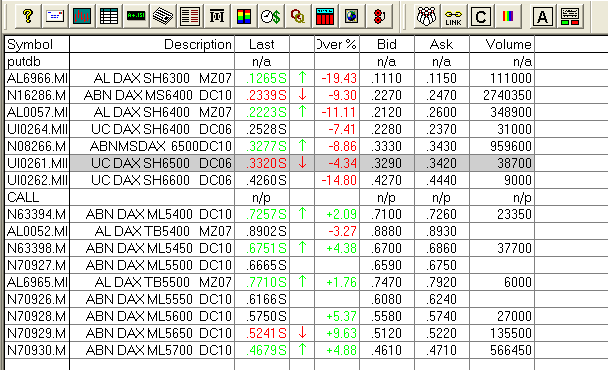Click the CALL section row label
The image size is (608, 370).
point(23,197)
